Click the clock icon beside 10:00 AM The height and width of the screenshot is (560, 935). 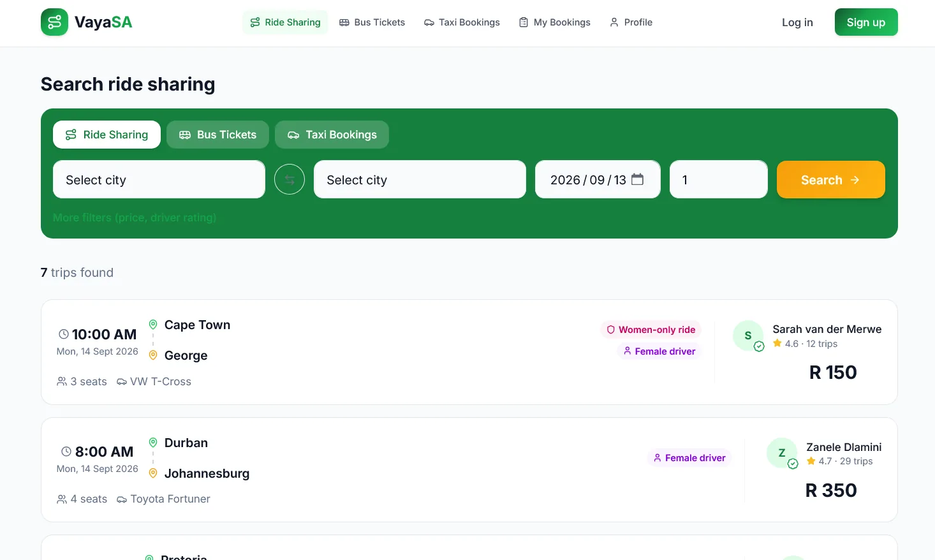pos(64,334)
